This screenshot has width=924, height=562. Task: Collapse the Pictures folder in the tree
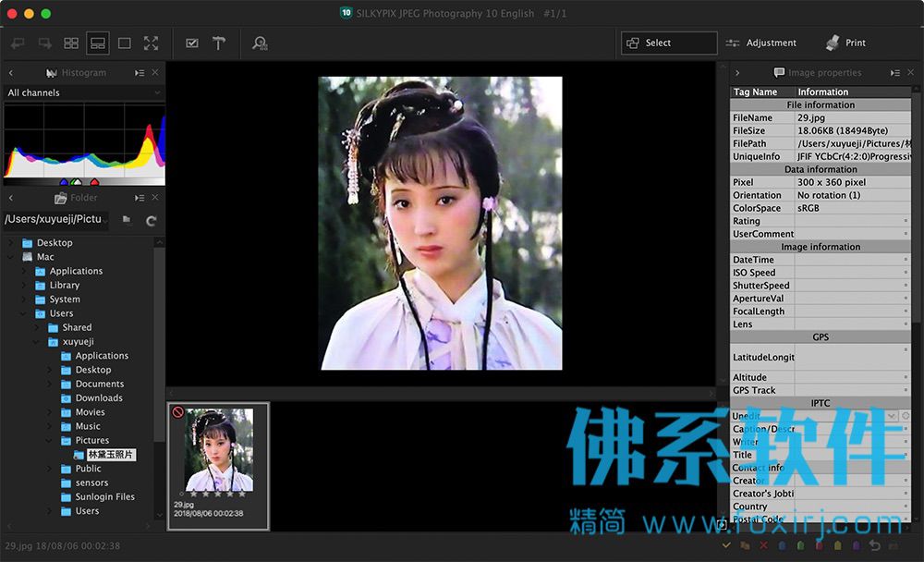click(50, 441)
